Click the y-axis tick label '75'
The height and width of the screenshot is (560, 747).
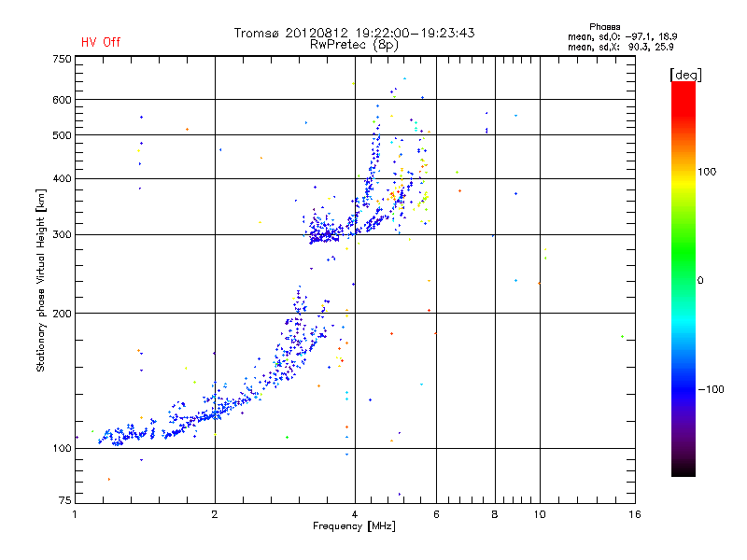pyautogui.click(x=65, y=500)
